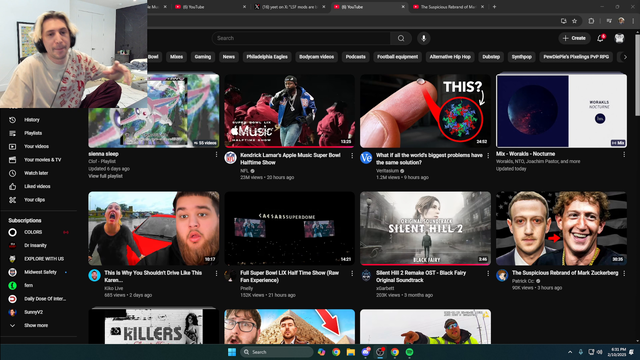Open File Explorer from the taskbar
640x360 pixels.
coord(351,352)
